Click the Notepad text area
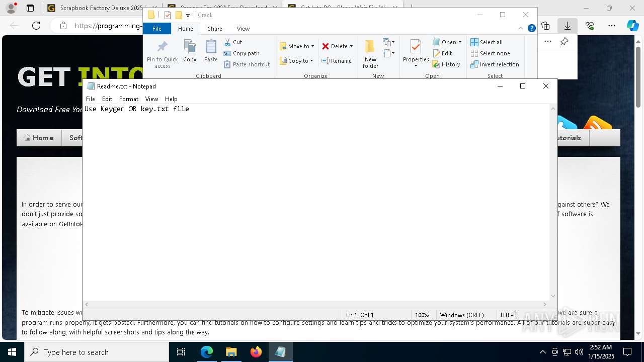Image resolution: width=644 pixels, height=362 pixels. (316, 202)
